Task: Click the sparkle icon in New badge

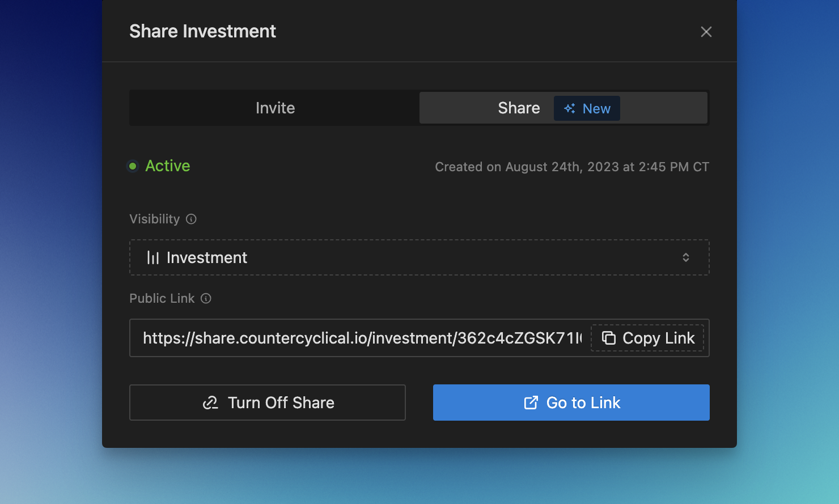Action: tap(570, 108)
